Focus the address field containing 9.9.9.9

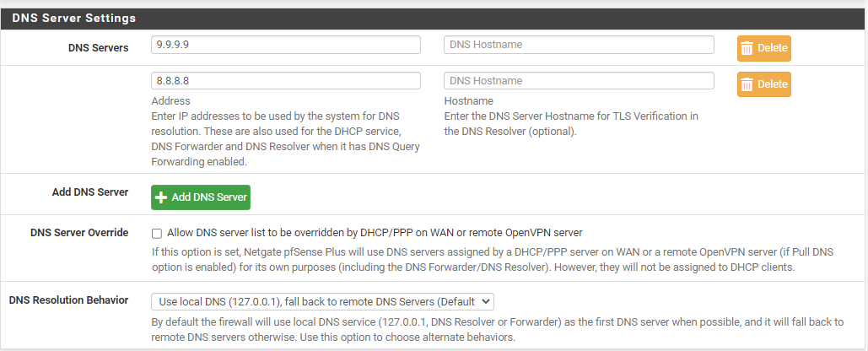286,45
